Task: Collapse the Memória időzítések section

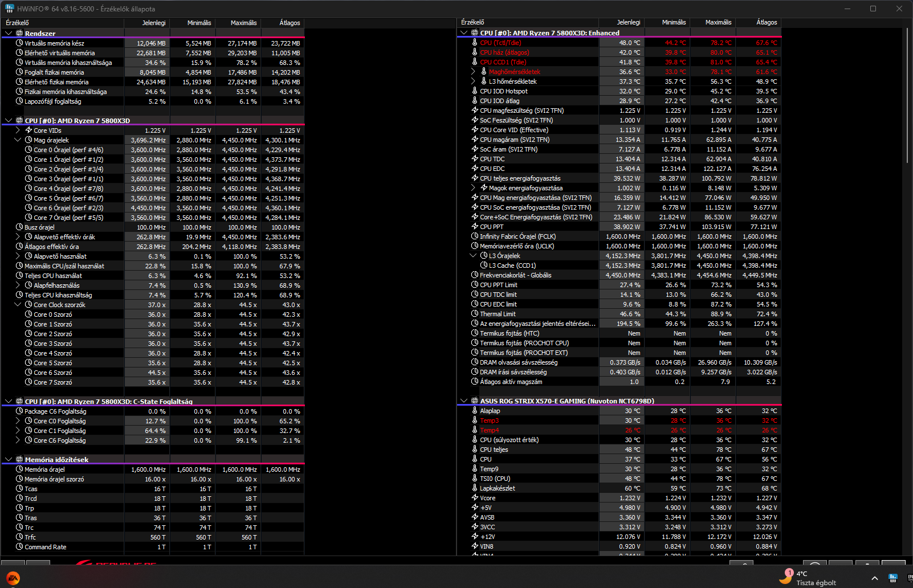Action: 9,459
